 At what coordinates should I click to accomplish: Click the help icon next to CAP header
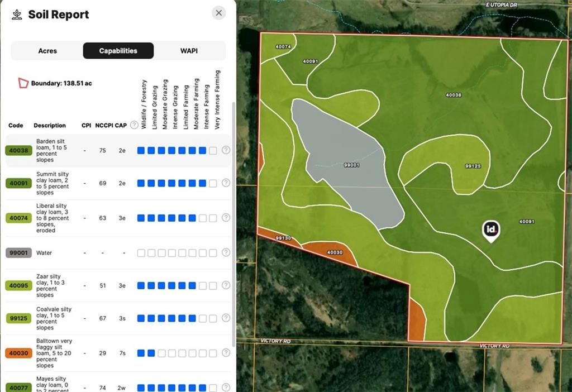[x=134, y=125]
